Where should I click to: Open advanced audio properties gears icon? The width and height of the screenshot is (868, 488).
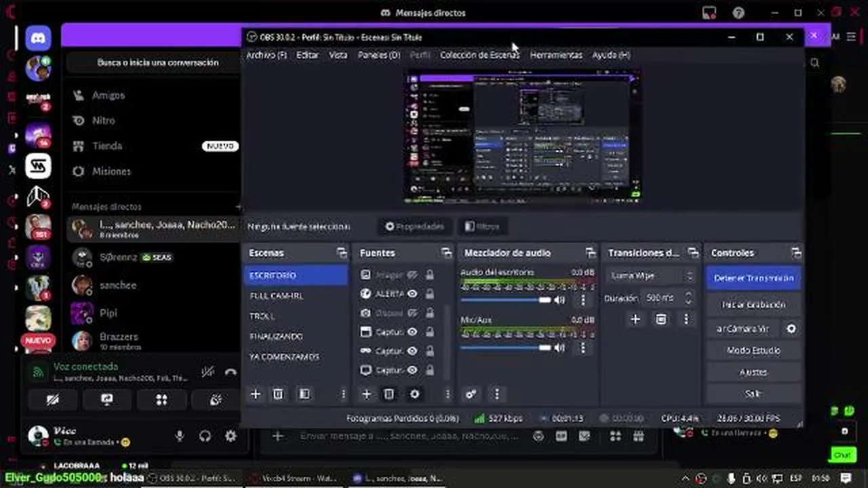pyautogui.click(x=471, y=394)
